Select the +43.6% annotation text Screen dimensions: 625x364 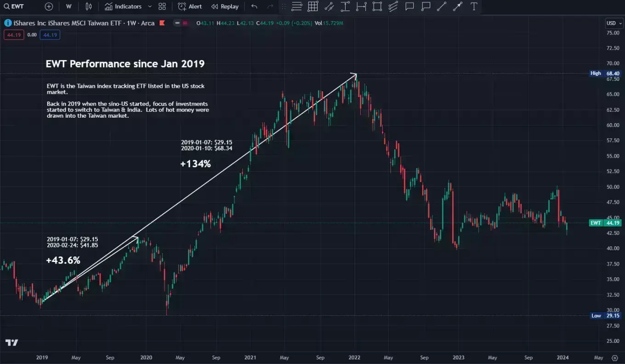tap(63, 260)
